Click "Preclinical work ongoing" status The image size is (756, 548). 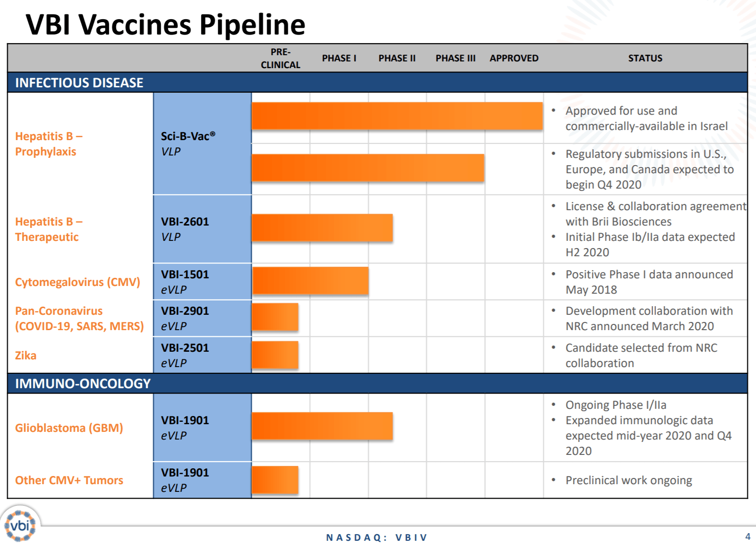pos(628,480)
